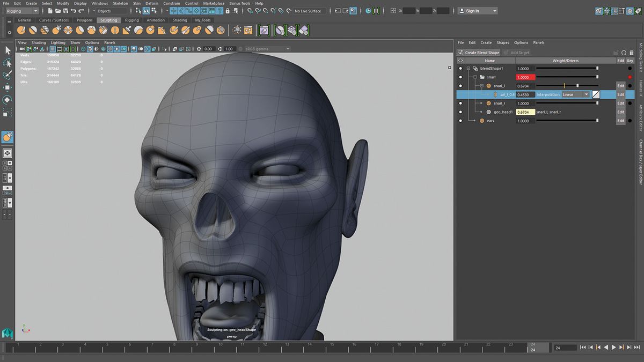644x362 pixels.
Task: Click the wireframe display icon in viewport toolbar
Action: tap(83, 48)
